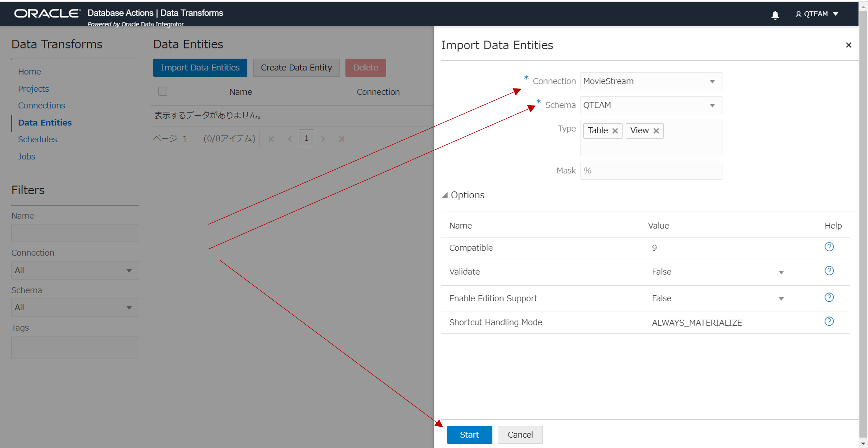Screen dimensions: 868x448
Task: Open help for Validate option
Action: click(829, 271)
